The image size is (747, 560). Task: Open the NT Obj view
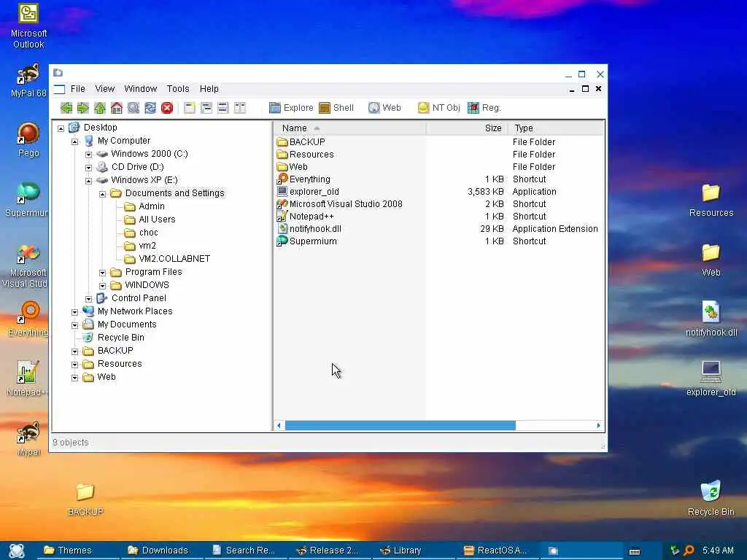pos(438,108)
